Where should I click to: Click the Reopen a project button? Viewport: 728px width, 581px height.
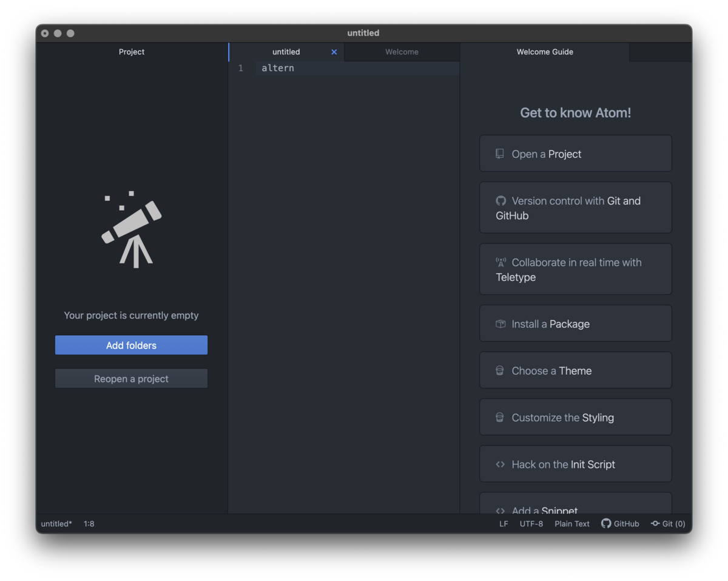pos(132,379)
